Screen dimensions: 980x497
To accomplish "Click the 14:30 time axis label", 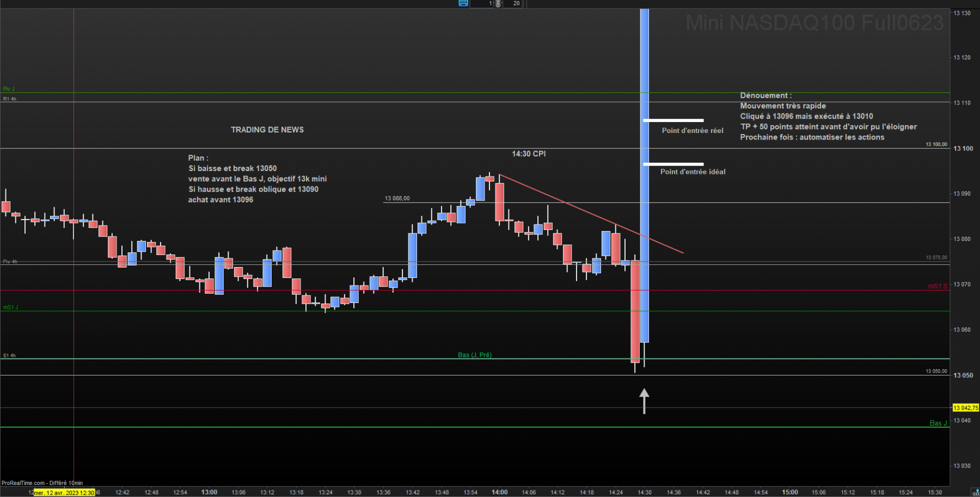I will click(x=645, y=492).
